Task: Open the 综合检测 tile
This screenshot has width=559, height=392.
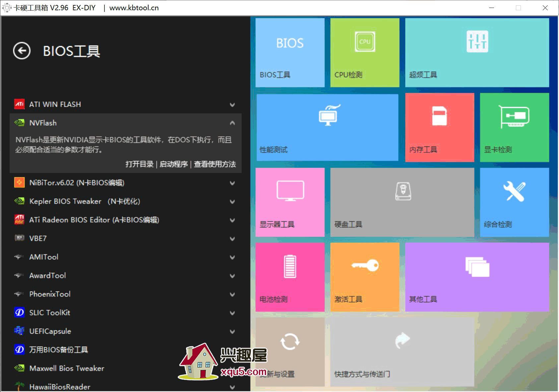Action: 515,202
